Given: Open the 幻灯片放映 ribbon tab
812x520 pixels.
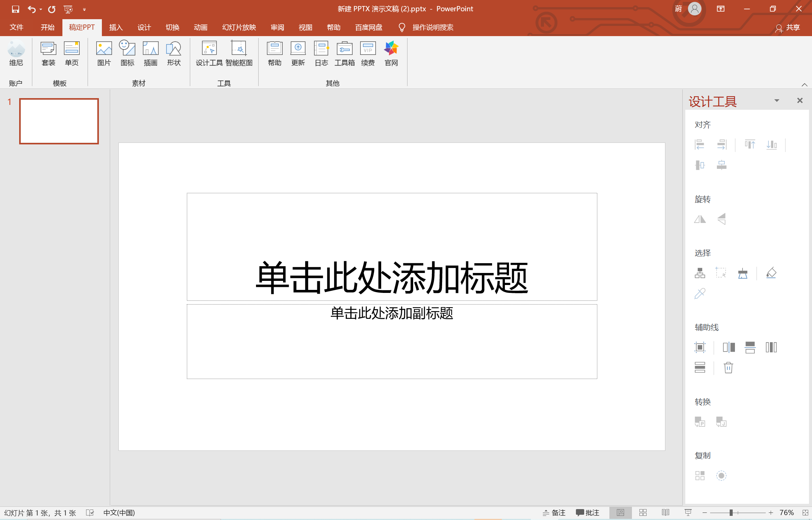Looking at the screenshot, I should point(239,27).
